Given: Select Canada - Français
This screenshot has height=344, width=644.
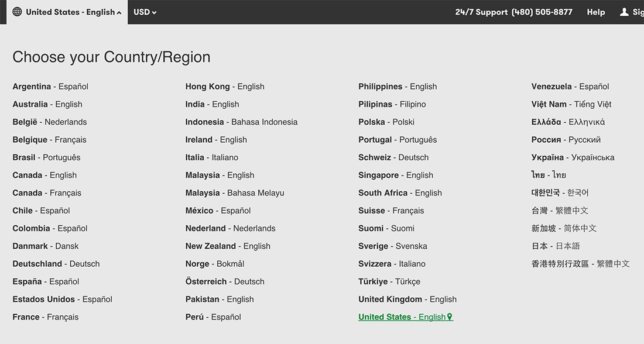Looking at the screenshot, I should click(x=47, y=193).
